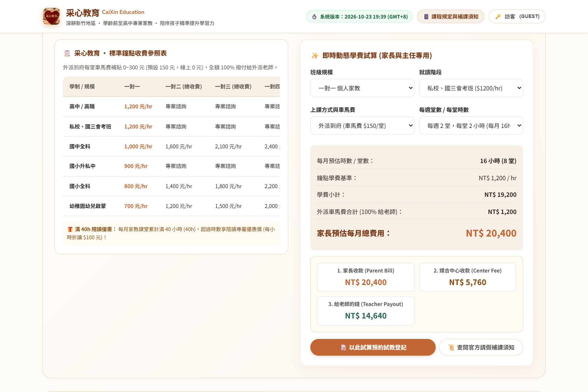Image resolution: width=588 pixels, height=392 pixels.
Task: Expand the 每週堂數 / 每堂時數 selector
Action: (471, 125)
